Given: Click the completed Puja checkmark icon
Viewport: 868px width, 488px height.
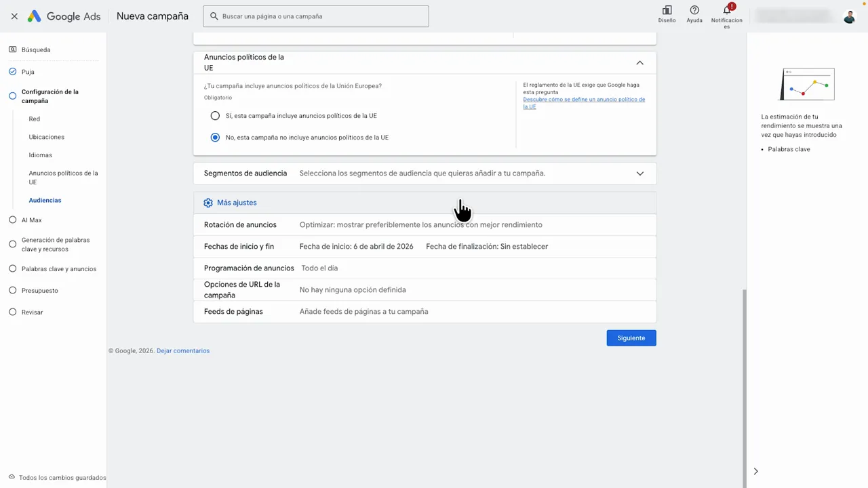Looking at the screenshot, I should (x=12, y=71).
